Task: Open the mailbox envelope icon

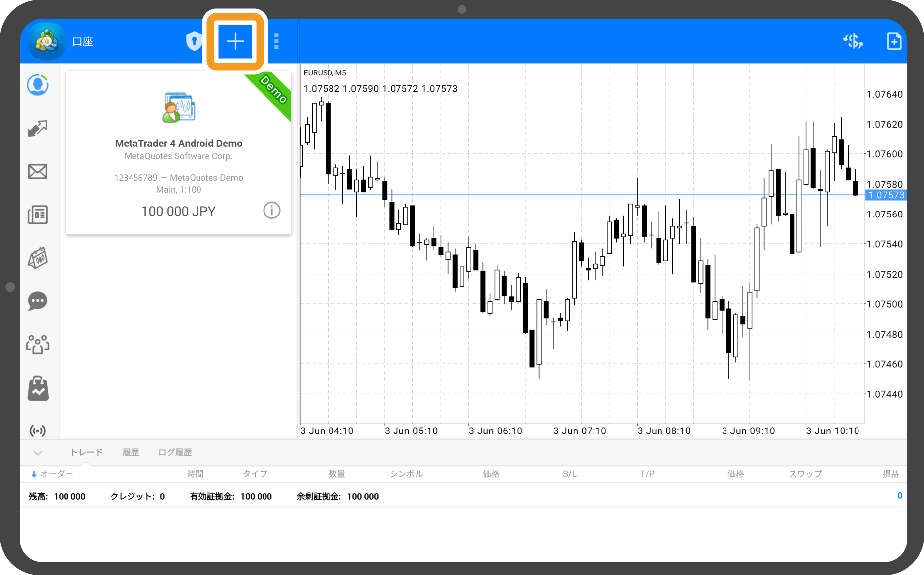Action: [38, 172]
